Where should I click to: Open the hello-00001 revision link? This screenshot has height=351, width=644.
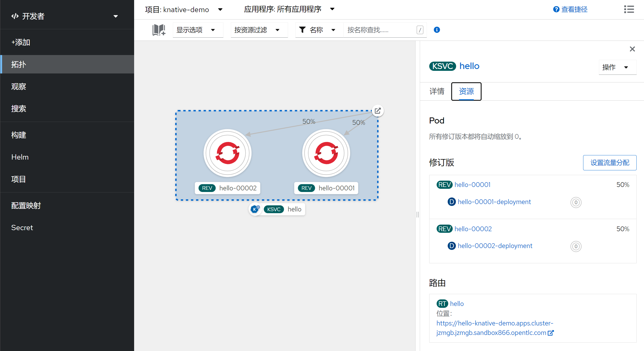point(472,185)
